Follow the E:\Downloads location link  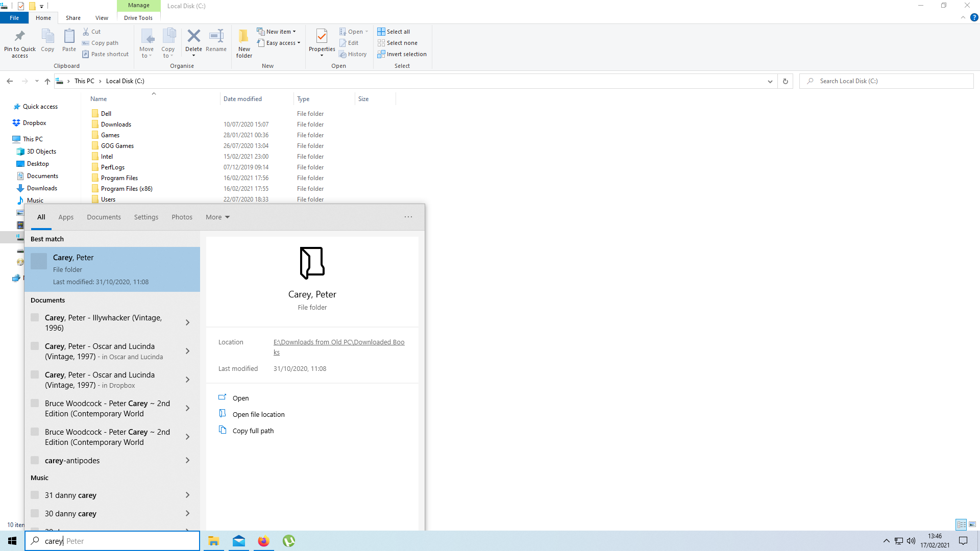coord(339,347)
